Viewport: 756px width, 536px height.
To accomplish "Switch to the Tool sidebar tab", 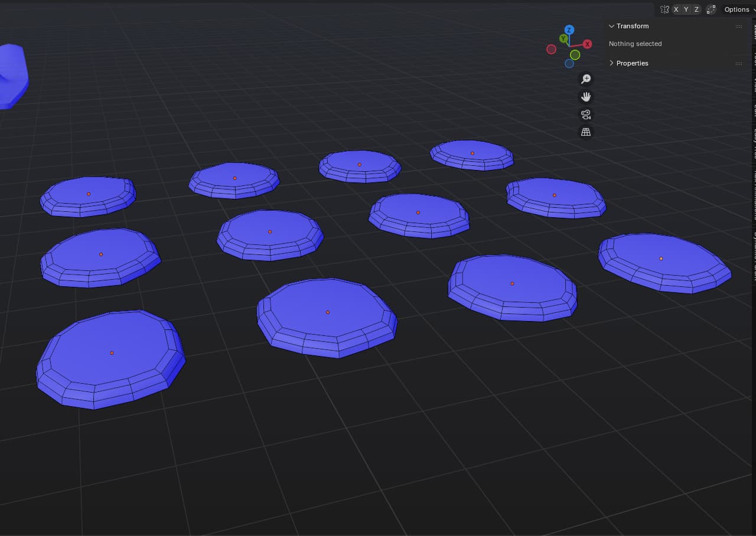I will [754, 58].
